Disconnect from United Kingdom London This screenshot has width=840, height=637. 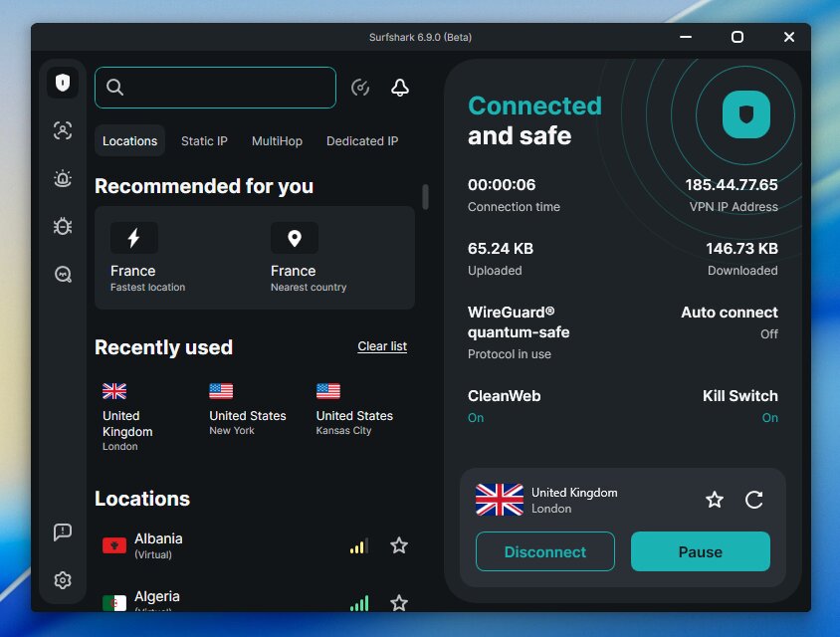545,551
